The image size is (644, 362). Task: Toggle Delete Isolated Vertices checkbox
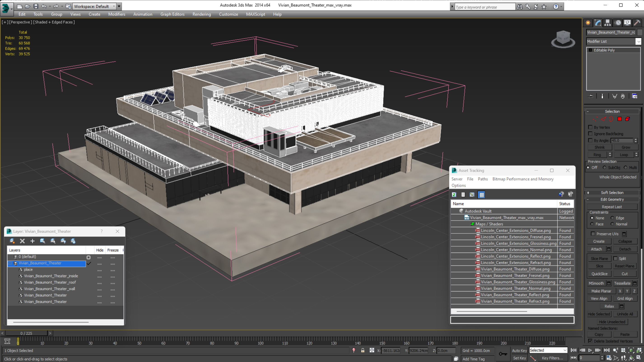(x=590, y=341)
